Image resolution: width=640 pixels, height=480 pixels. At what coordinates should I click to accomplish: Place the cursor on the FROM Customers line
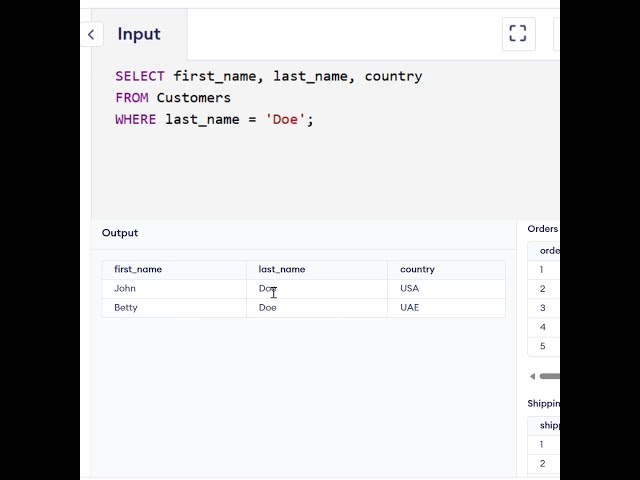coord(173,98)
